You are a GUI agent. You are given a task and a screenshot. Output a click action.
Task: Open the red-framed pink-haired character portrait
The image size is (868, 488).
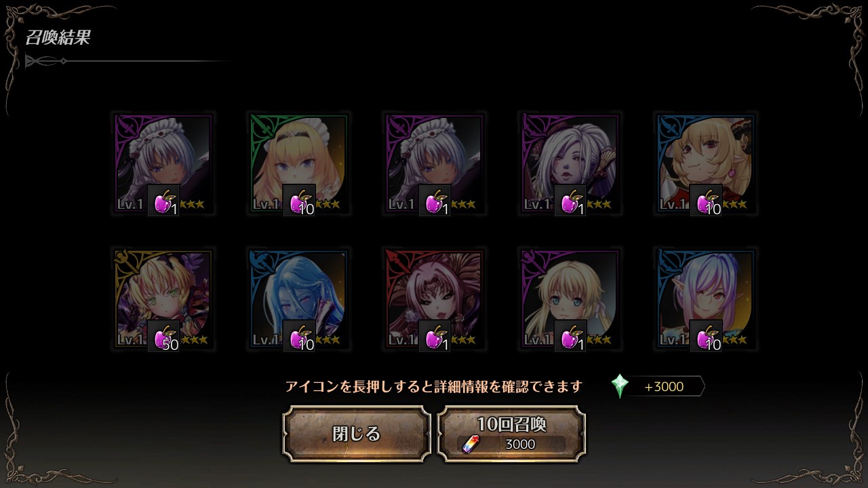(434, 299)
